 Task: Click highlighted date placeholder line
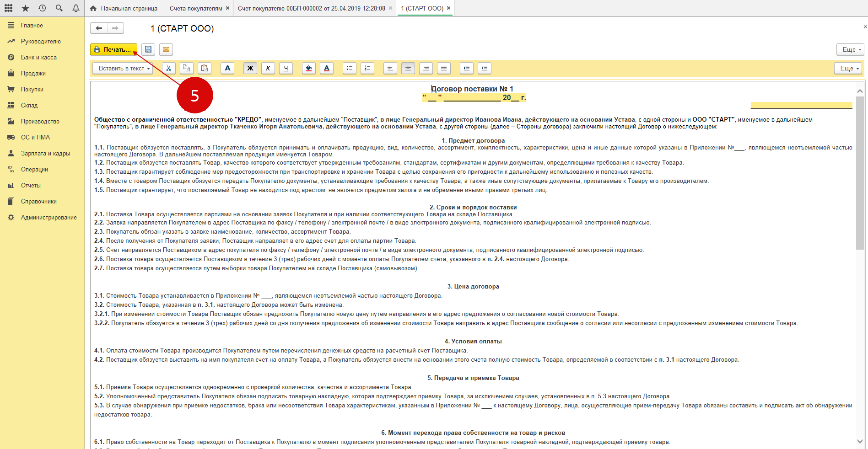pos(474,98)
